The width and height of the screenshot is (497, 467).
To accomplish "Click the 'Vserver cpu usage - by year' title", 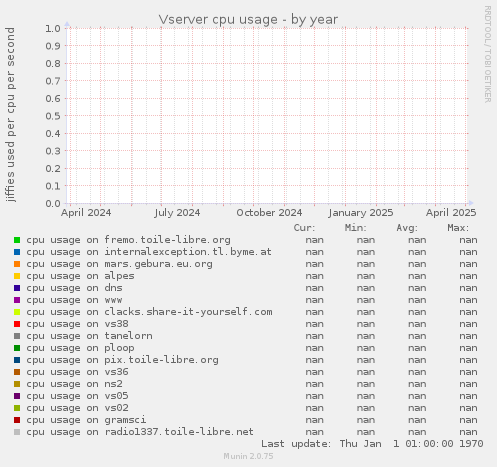I will 248,20.
